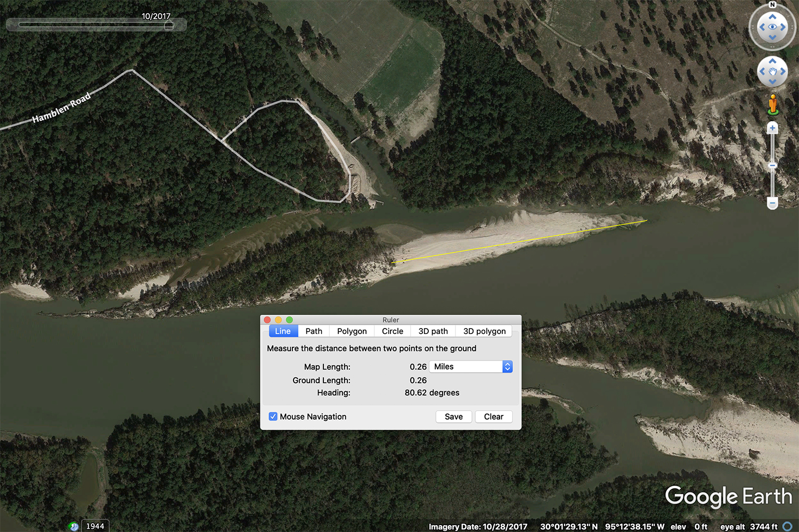Pan down with Move joystick arrow
The height and width of the screenshot is (532, 799).
772,81
